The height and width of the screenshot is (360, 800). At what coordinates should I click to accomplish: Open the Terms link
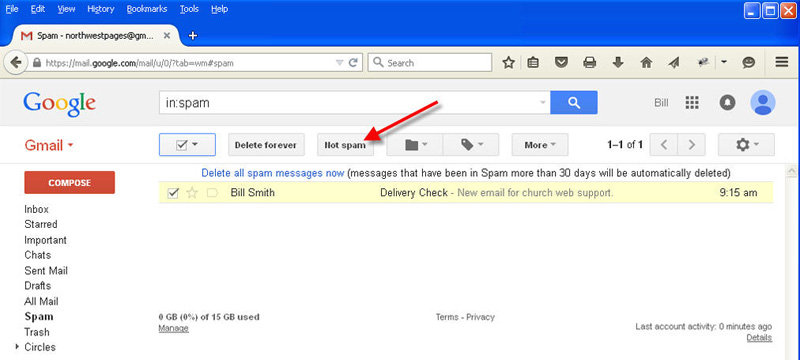point(447,317)
